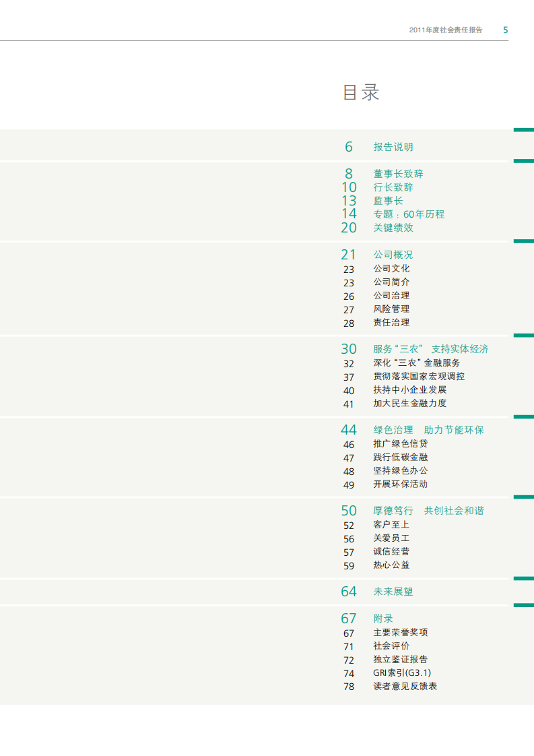Click the entry 关爱员工

391,538
